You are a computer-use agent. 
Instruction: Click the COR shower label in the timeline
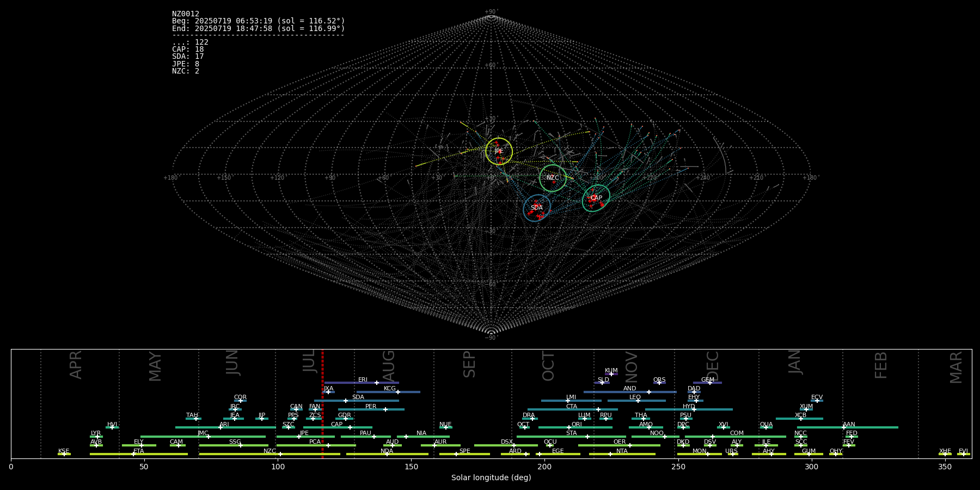coord(240,397)
